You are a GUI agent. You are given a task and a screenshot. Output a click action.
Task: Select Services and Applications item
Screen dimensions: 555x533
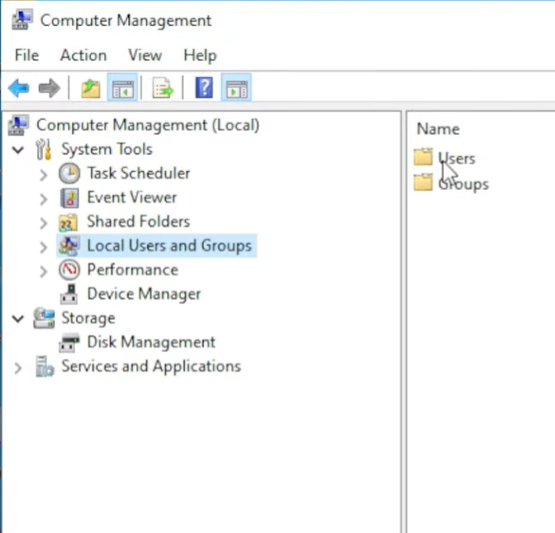tap(151, 366)
